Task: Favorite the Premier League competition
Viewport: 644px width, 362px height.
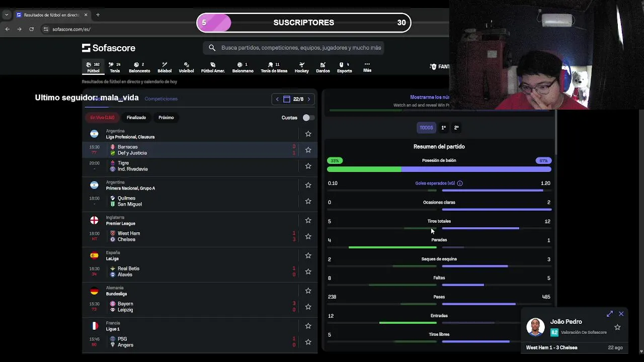Action: (308, 220)
